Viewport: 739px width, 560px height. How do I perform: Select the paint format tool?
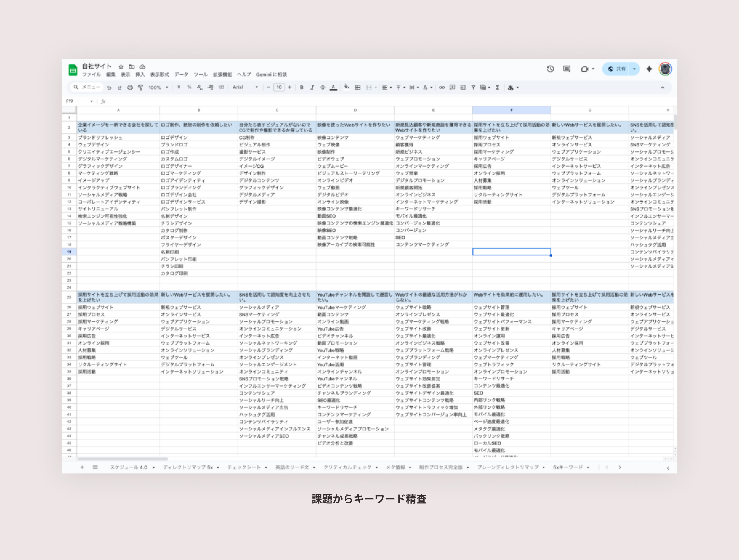pos(141,87)
